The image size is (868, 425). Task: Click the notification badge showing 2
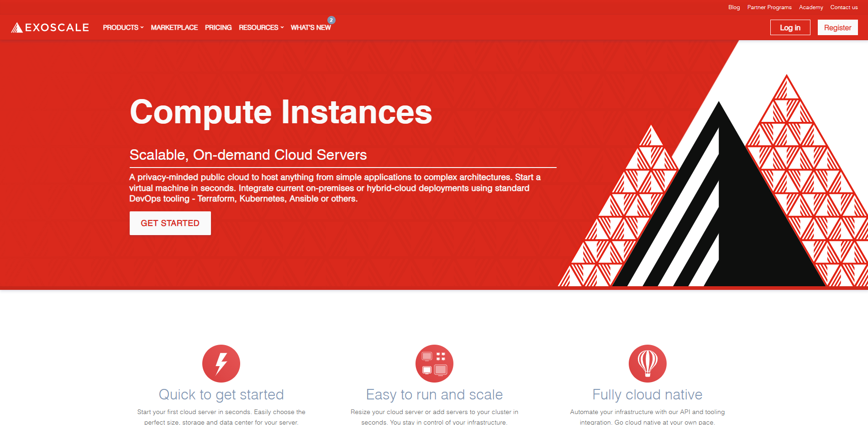tap(331, 20)
